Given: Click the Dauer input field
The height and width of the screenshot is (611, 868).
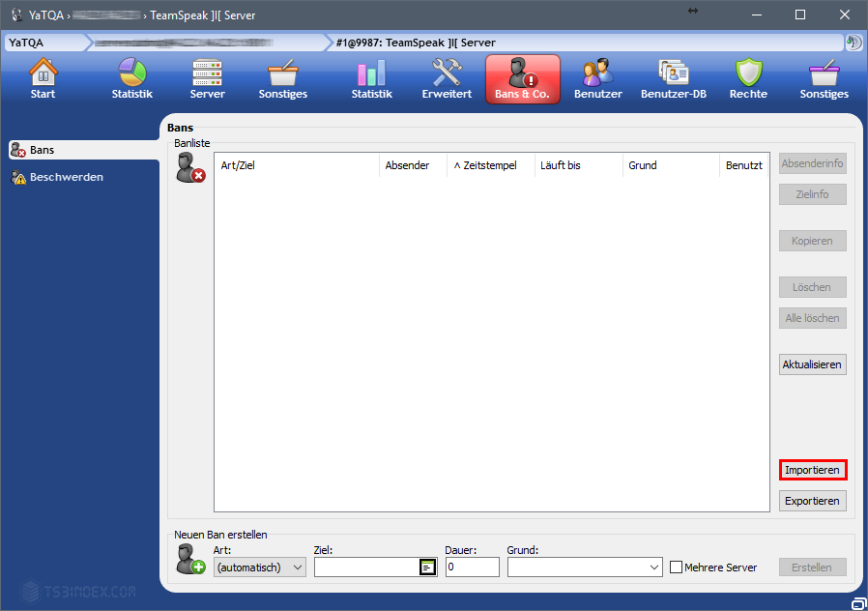Looking at the screenshot, I should click(471, 567).
